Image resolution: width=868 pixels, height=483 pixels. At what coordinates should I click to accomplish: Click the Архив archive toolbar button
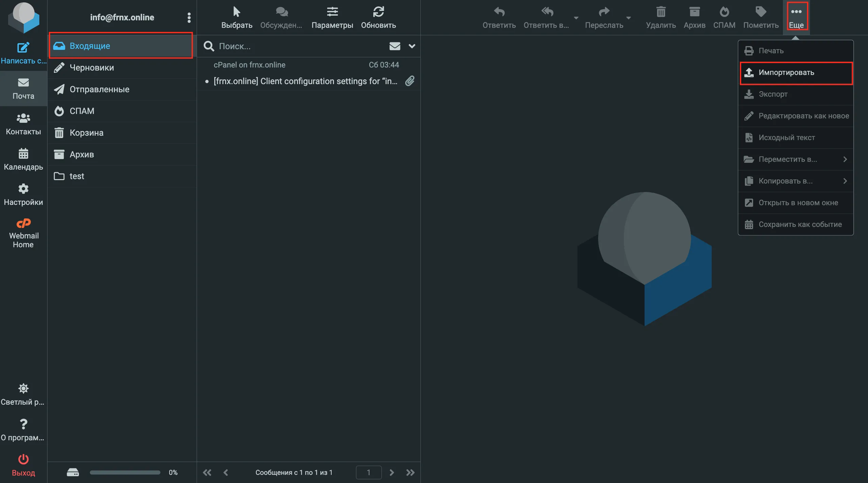coord(694,17)
